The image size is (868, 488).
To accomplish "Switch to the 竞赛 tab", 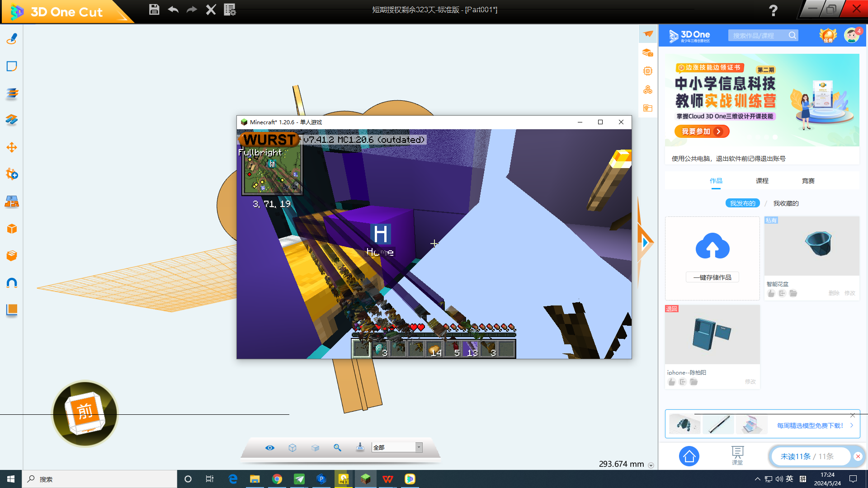I will coord(808,181).
